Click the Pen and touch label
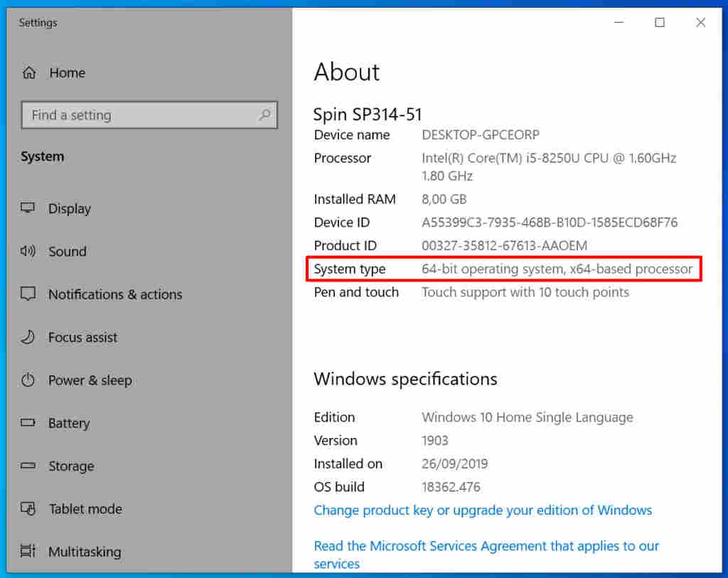The width and height of the screenshot is (728, 578). [356, 292]
